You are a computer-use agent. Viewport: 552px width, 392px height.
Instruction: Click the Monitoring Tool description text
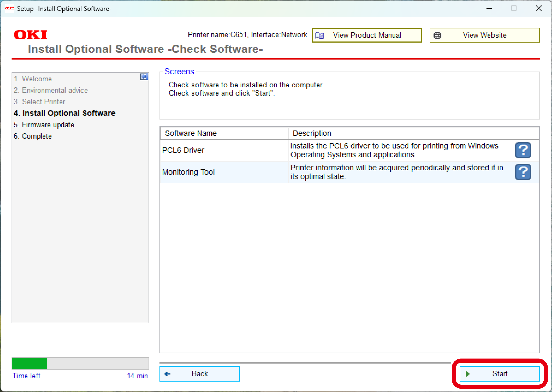[x=397, y=172]
